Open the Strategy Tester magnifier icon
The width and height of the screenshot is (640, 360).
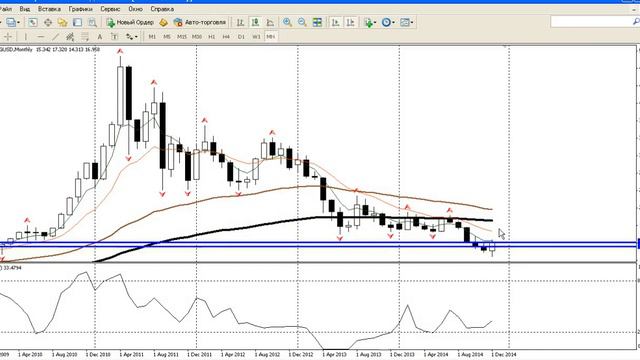[x=92, y=22]
